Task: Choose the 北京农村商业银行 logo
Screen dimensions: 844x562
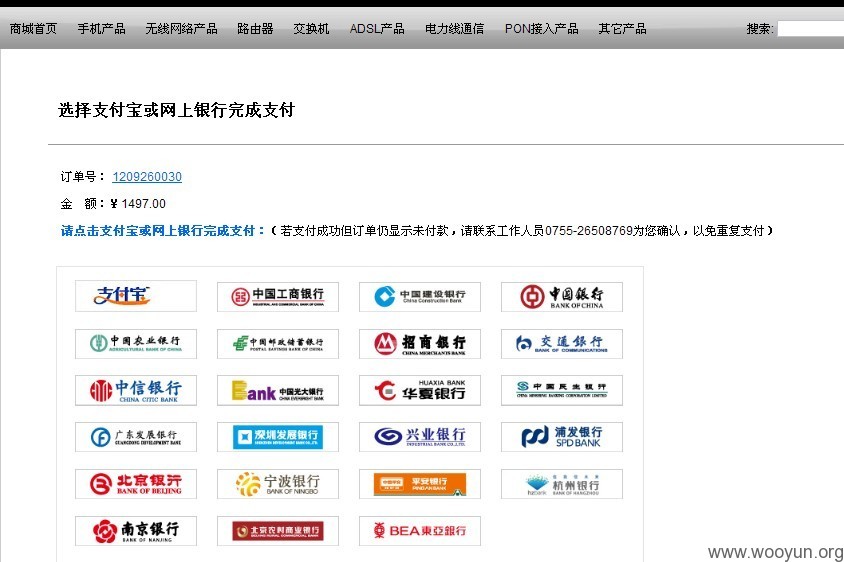Action: point(278,531)
